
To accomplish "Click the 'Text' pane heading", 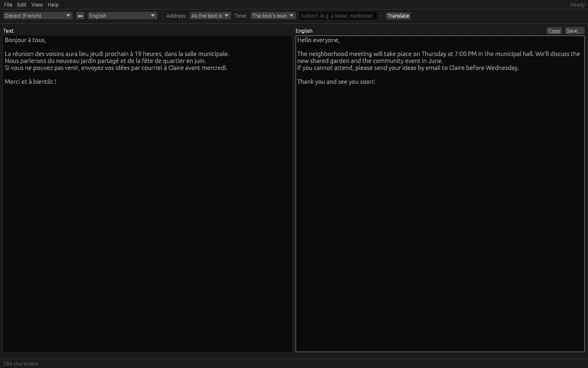I will pyautogui.click(x=8, y=31).
